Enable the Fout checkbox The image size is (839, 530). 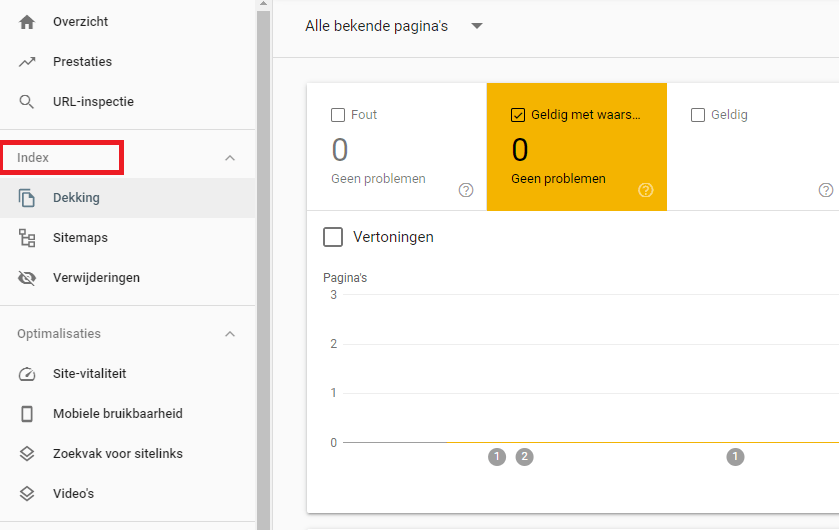coord(338,115)
